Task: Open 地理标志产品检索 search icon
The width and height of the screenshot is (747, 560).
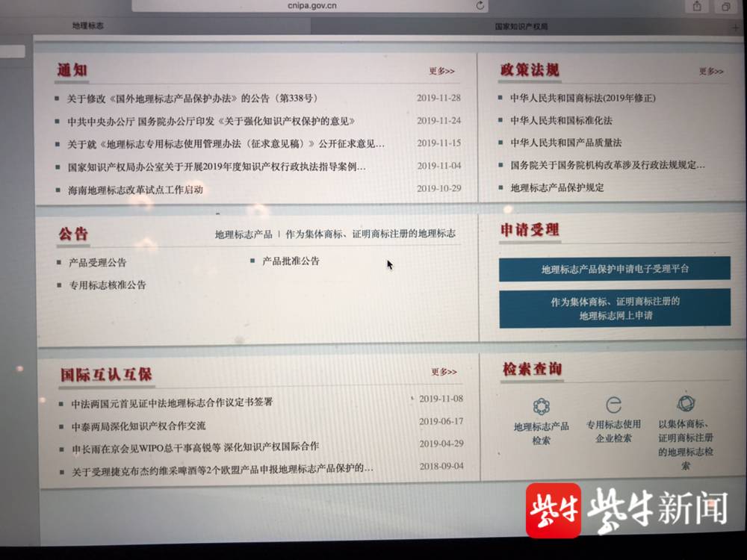Action: click(x=541, y=406)
